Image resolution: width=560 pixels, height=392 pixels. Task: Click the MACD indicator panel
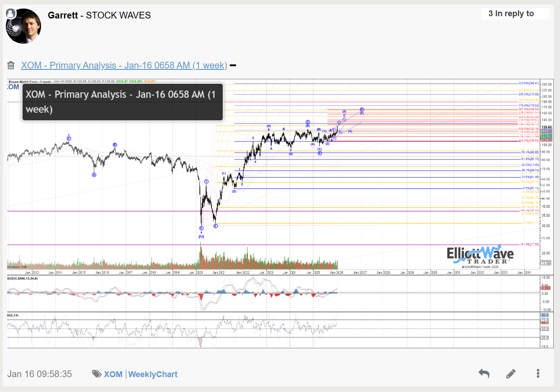click(271, 293)
